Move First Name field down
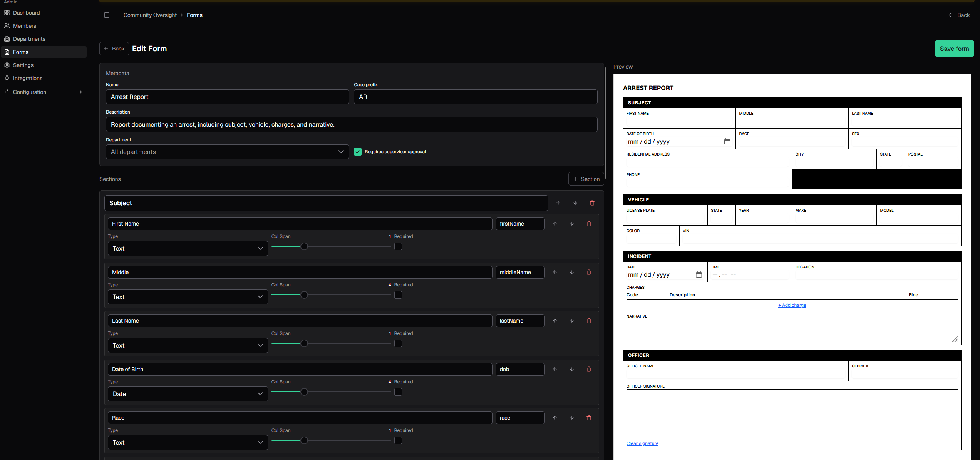Viewport: 980px width, 460px height. click(572, 224)
